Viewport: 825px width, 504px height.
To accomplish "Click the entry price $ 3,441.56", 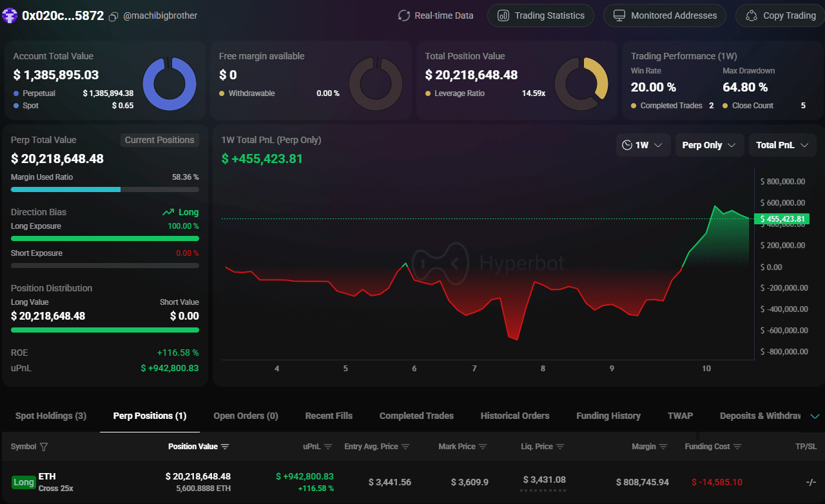I will click(x=390, y=482).
